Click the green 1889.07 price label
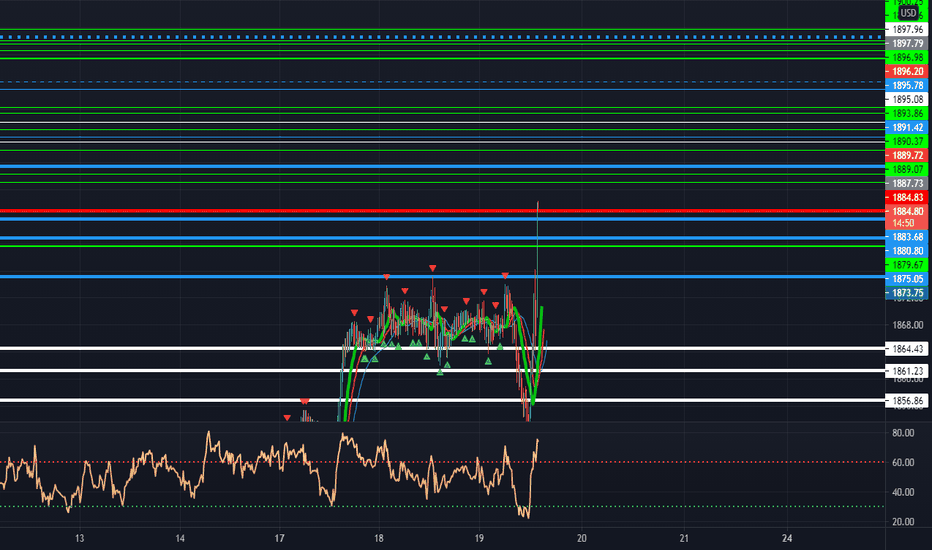 click(906, 169)
